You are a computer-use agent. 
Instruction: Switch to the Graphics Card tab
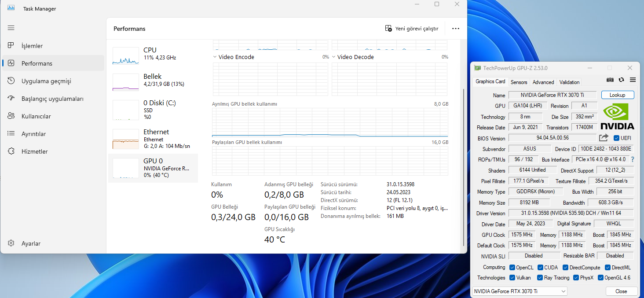point(490,82)
